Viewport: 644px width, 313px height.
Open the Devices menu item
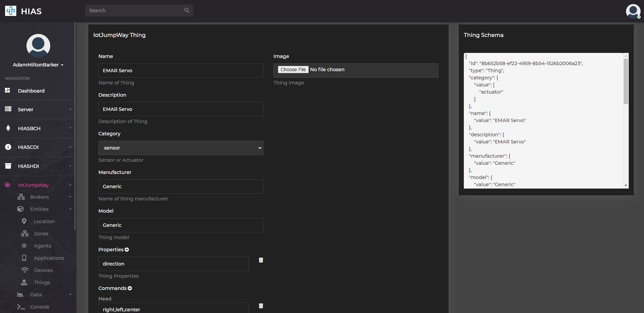pos(43,270)
